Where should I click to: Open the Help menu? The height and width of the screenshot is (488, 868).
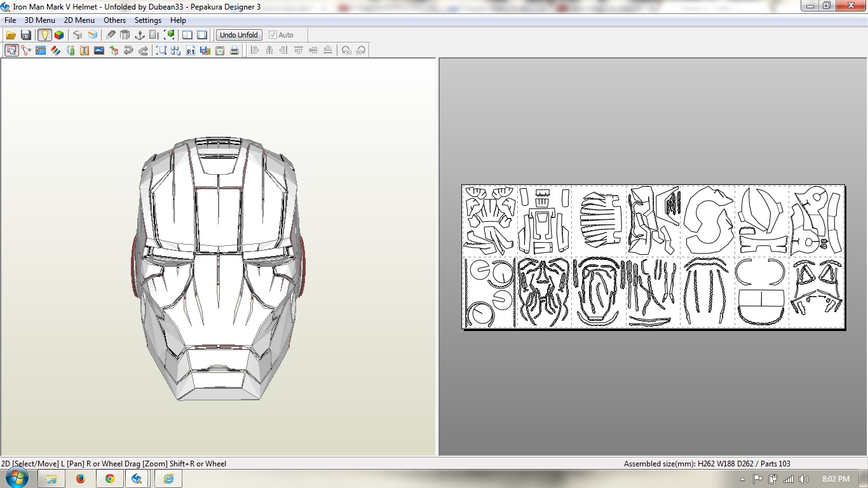(178, 20)
